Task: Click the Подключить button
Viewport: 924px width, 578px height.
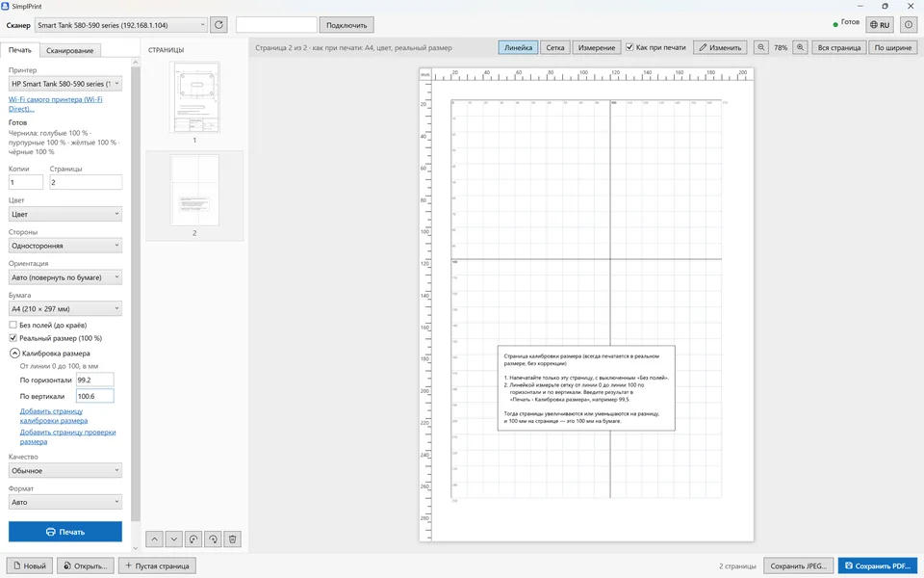Action: pyautogui.click(x=346, y=25)
